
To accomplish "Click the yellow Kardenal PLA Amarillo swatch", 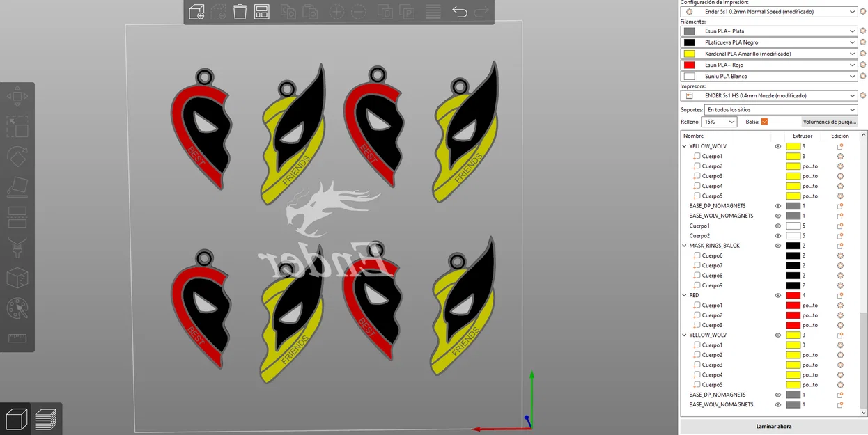I will 690,54.
